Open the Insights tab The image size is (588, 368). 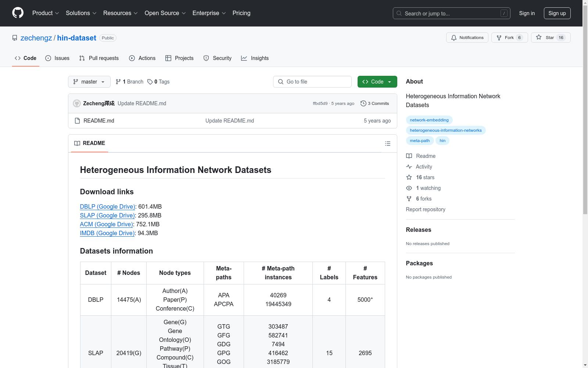255,58
